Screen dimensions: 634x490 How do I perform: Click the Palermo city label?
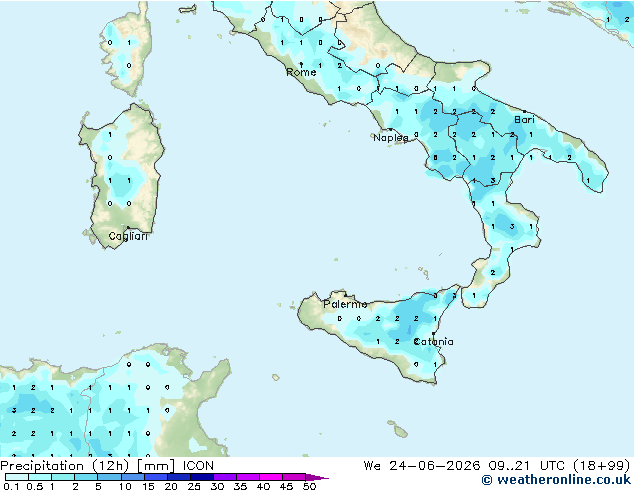(345, 304)
